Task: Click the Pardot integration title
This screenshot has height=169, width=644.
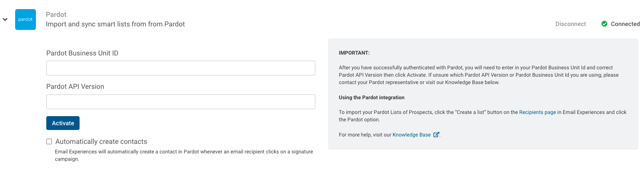Action: pyautogui.click(x=56, y=15)
